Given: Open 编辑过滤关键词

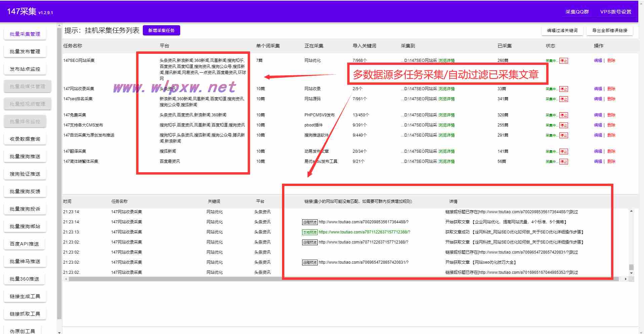Looking at the screenshot, I should pyautogui.click(x=562, y=30).
